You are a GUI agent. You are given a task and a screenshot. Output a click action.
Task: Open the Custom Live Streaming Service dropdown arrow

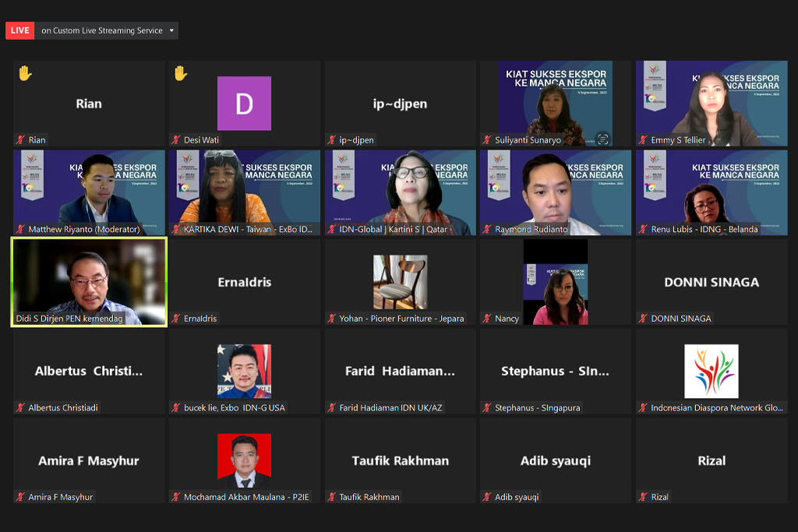coord(171,30)
